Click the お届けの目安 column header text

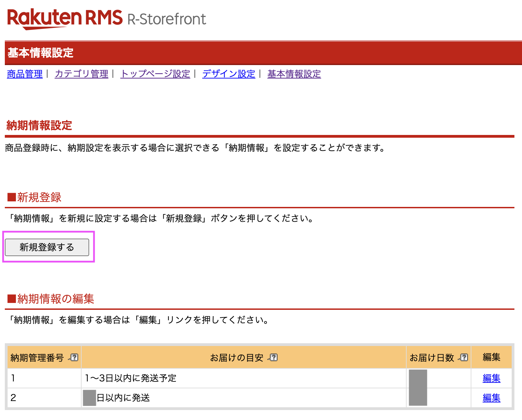237,358
